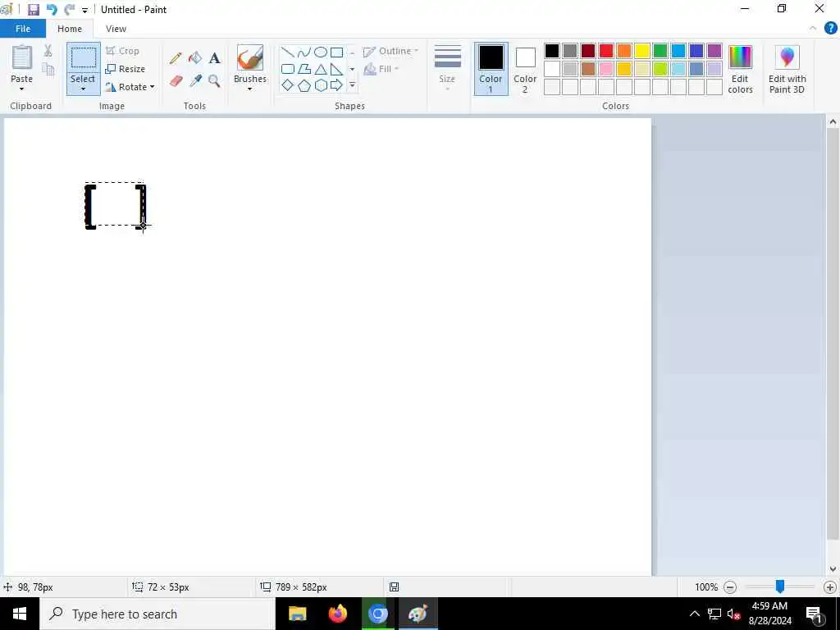840x630 pixels.
Task: Crop the image to selection
Action: pos(123,51)
